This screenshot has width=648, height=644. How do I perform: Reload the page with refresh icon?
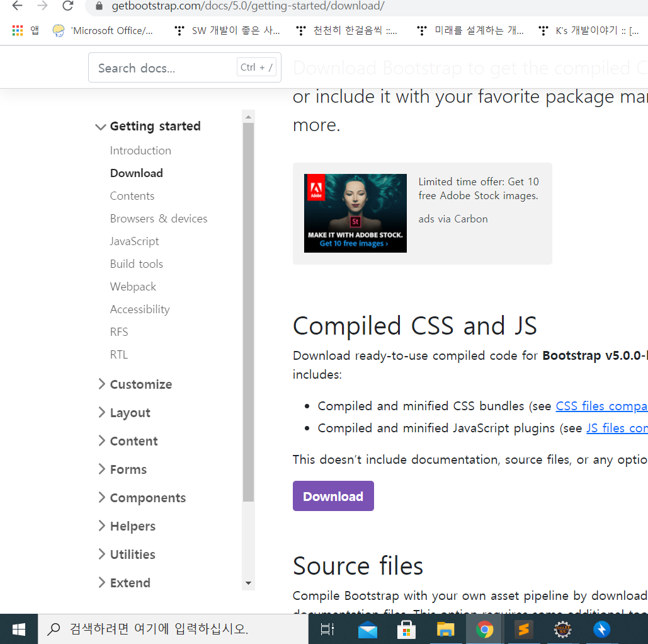68,6
